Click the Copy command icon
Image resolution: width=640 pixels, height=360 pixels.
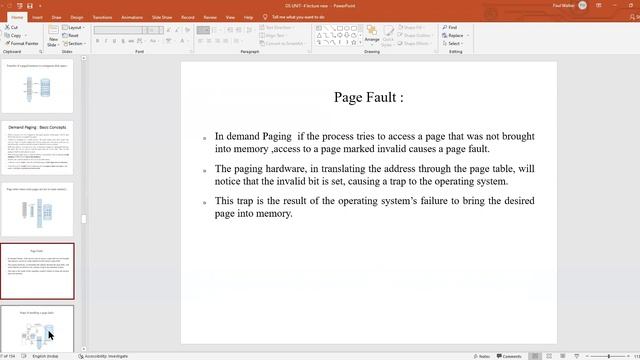coord(7,36)
